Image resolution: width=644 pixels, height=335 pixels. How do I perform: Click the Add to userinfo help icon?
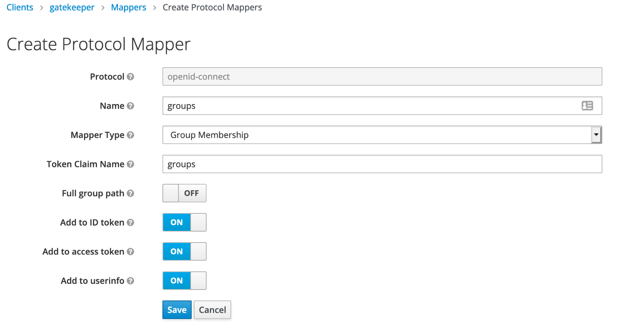130,281
